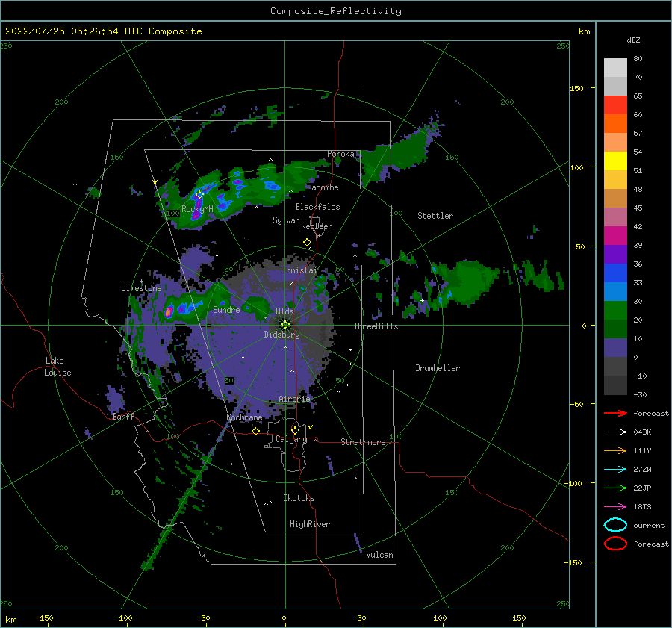Pick the cyan 27ZW arrow icon
Viewport: 672px width, 628px height.
click(x=615, y=470)
